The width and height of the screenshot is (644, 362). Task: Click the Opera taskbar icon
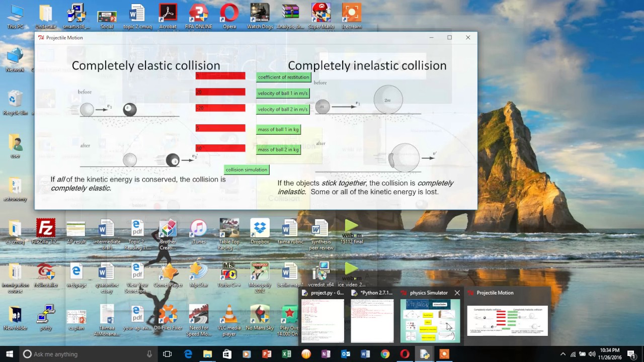click(405, 354)
